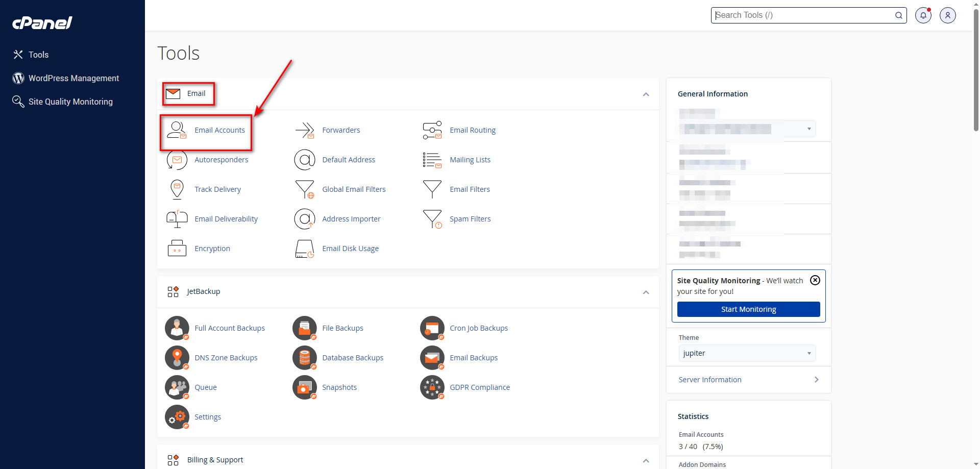Click the Full Account Backups icon
The image size is (980, 469).
coord(177,328)
